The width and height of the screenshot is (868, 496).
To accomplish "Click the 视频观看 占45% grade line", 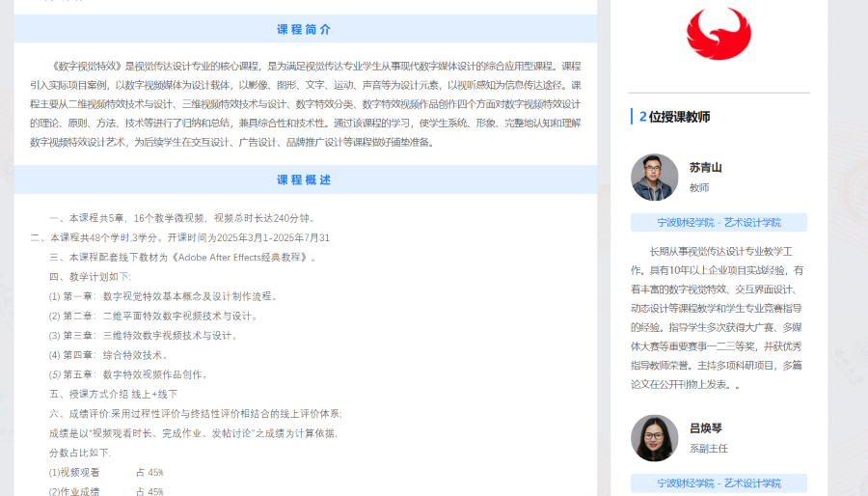I will coord(106,472).
